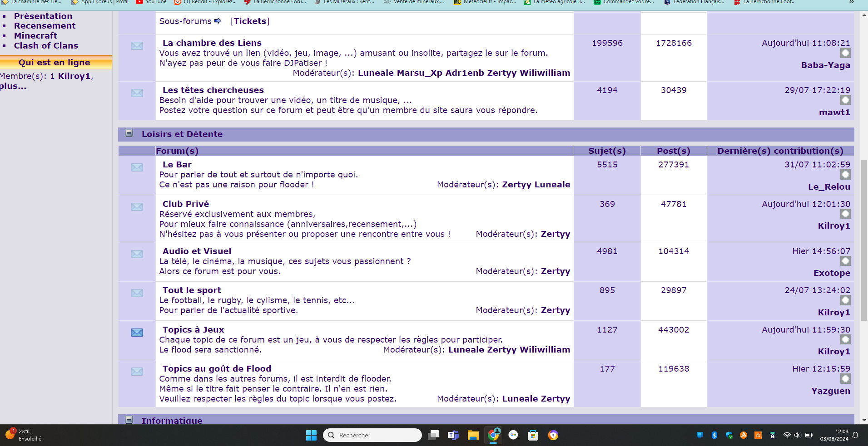Click the envelope icon beside Le Bar
Viewport: 868px width, 446px height.
[x=137, y=167]
